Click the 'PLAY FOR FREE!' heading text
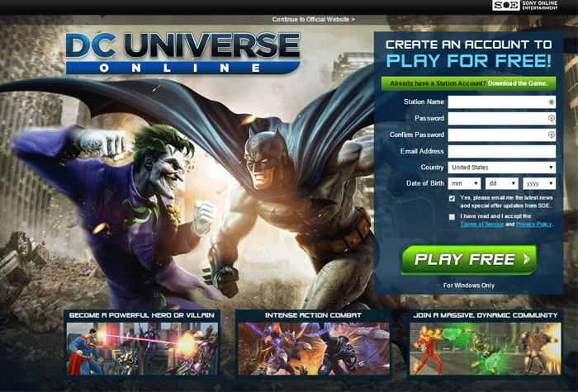This screenshot has height=392, width=578. tap(468, 61)
